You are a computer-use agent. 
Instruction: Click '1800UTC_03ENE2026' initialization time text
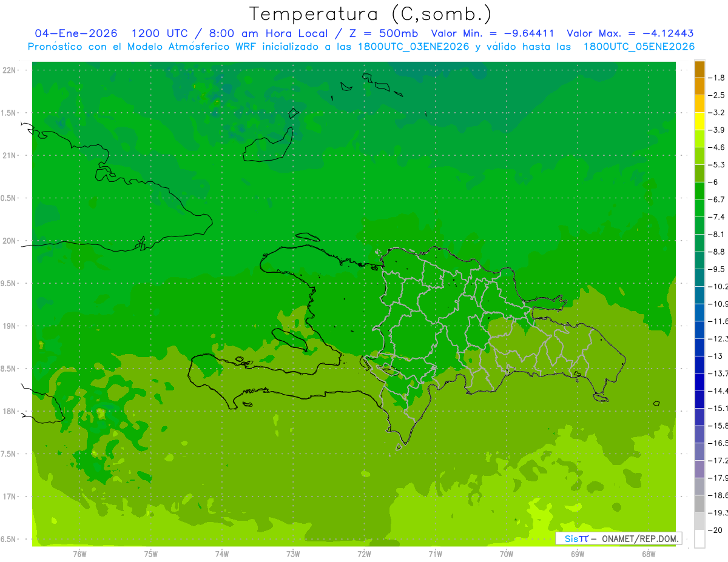click(x=413, y=47)
